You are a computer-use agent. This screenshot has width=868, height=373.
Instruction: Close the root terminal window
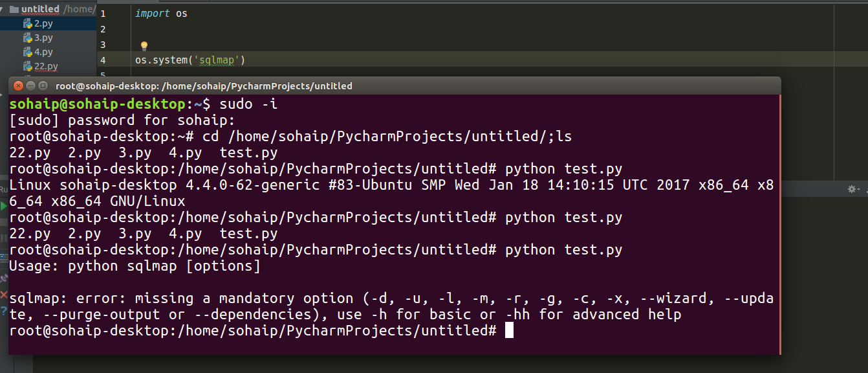point(18,86)
